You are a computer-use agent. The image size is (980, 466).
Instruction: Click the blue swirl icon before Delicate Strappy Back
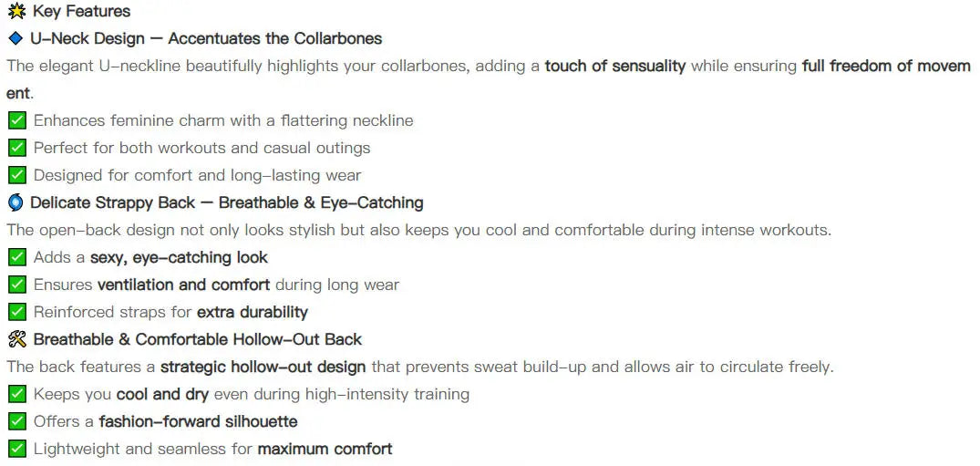(x=15, y=202)
